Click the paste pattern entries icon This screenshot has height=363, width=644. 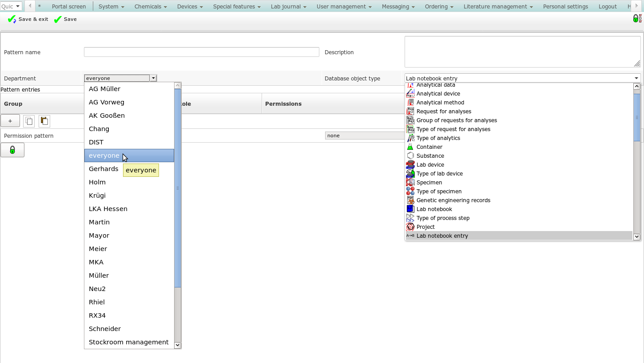point(44,121)
